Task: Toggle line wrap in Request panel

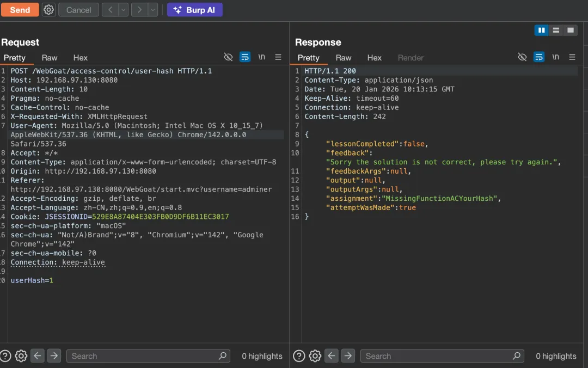Action: (245, 57)
